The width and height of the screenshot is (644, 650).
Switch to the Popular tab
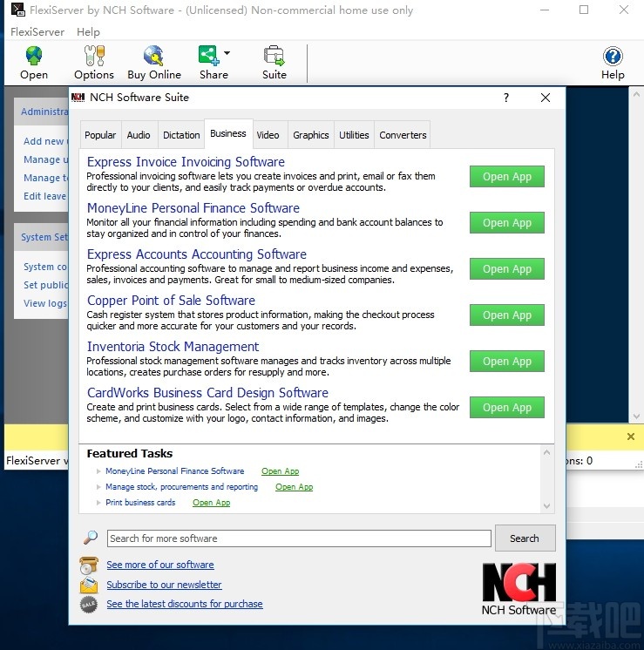pos(100,135)
